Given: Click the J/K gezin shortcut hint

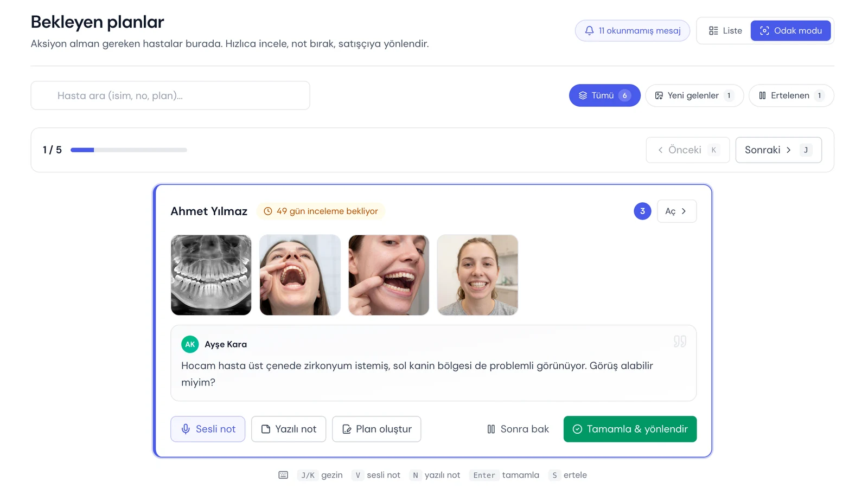Looking at the screenshot, I should point(320,475).
